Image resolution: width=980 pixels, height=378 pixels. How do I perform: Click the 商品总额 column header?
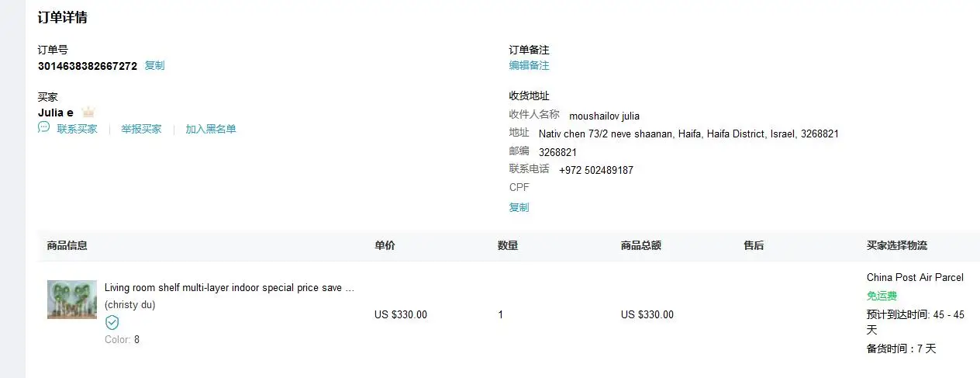point(640,245)
